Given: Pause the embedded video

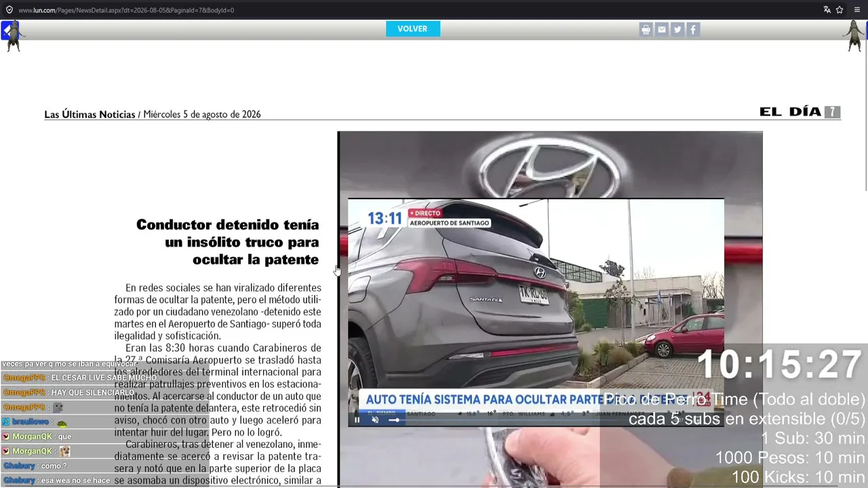Looking at the screenshot, I should point(357,420).
